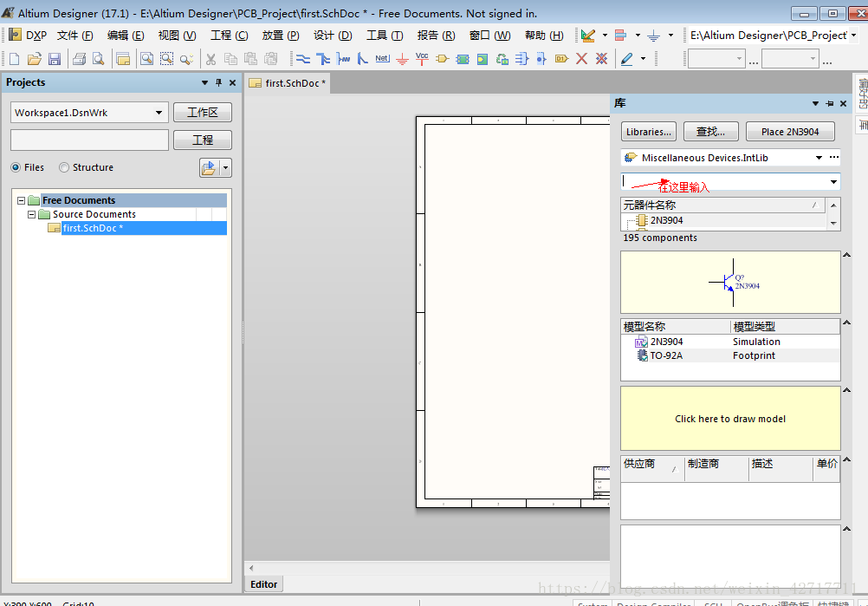Pin the library panel
Screen dimensions: 868x606
pyautogui.click(x=829, y=103)
